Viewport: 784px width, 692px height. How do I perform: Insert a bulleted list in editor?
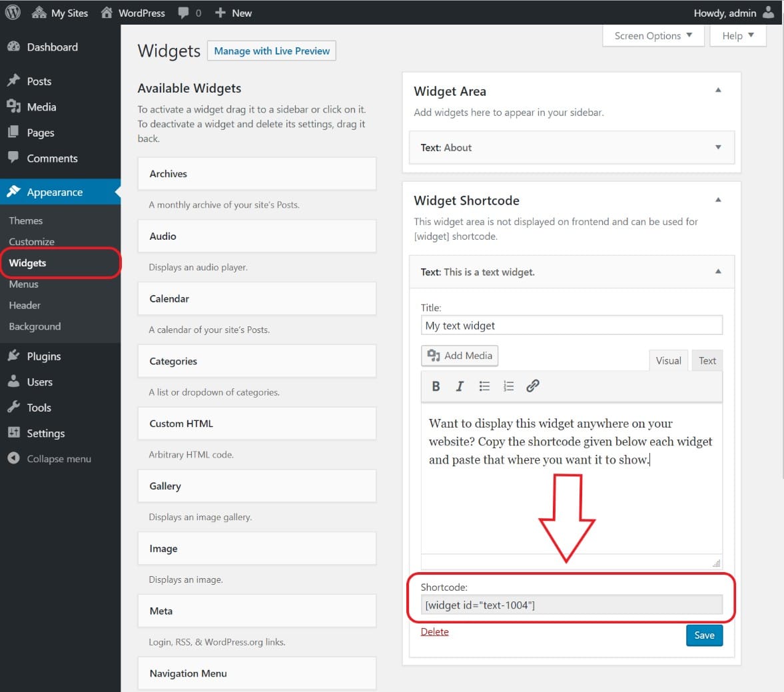click(x=484, y=386)
